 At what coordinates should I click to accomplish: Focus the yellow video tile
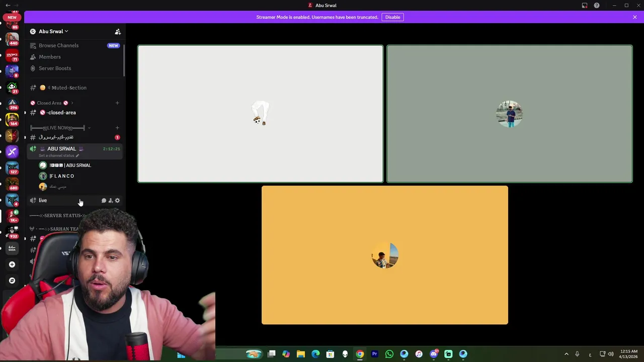point(385,255)
